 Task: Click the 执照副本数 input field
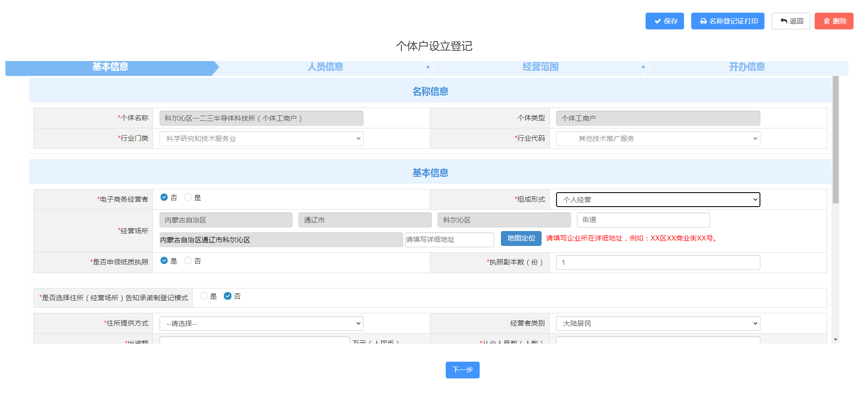pos(658,263)
